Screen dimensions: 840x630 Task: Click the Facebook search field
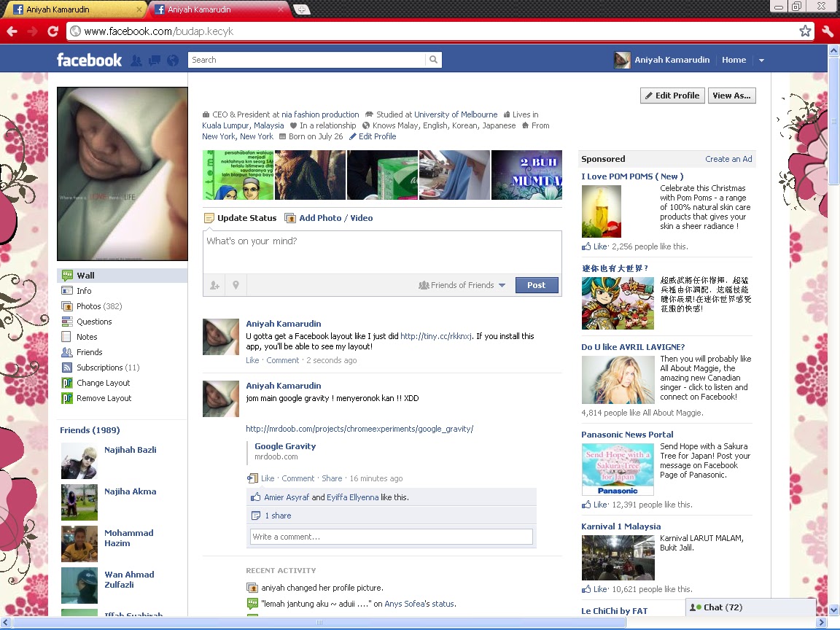click(x=306, y=60)
